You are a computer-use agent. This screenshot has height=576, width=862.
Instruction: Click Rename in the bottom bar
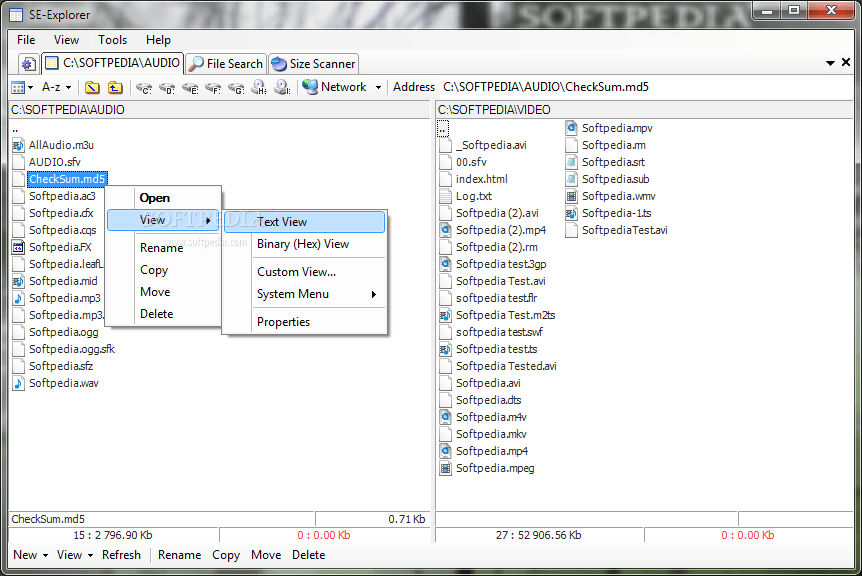click(179, 555)
